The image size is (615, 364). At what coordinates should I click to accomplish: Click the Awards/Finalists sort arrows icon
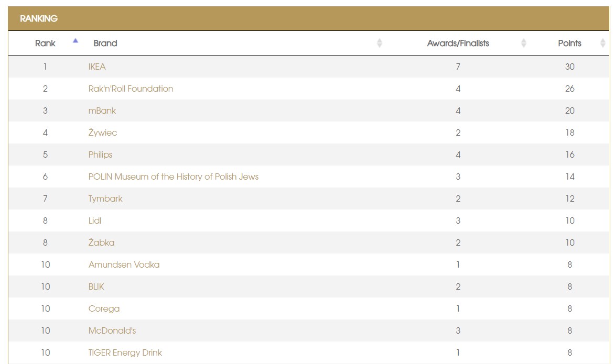pos(523,43)
